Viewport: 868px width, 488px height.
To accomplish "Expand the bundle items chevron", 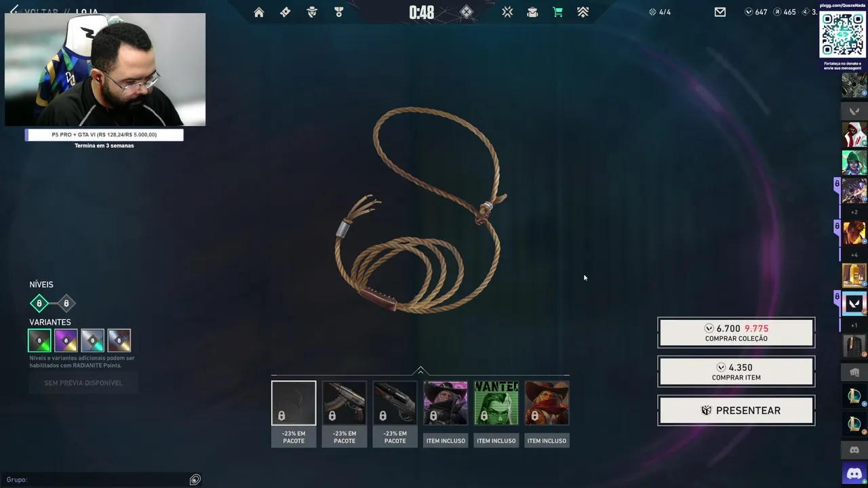I will point(420,370).
